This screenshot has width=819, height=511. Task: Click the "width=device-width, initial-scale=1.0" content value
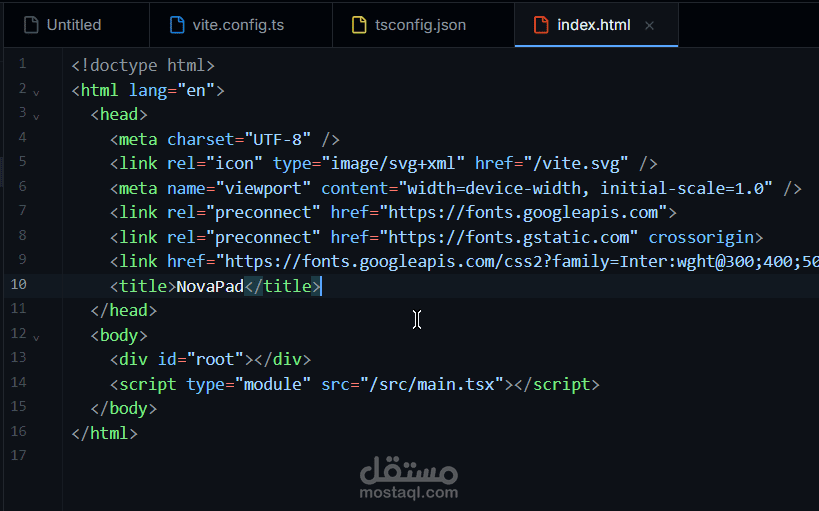(x=585, y=188)
